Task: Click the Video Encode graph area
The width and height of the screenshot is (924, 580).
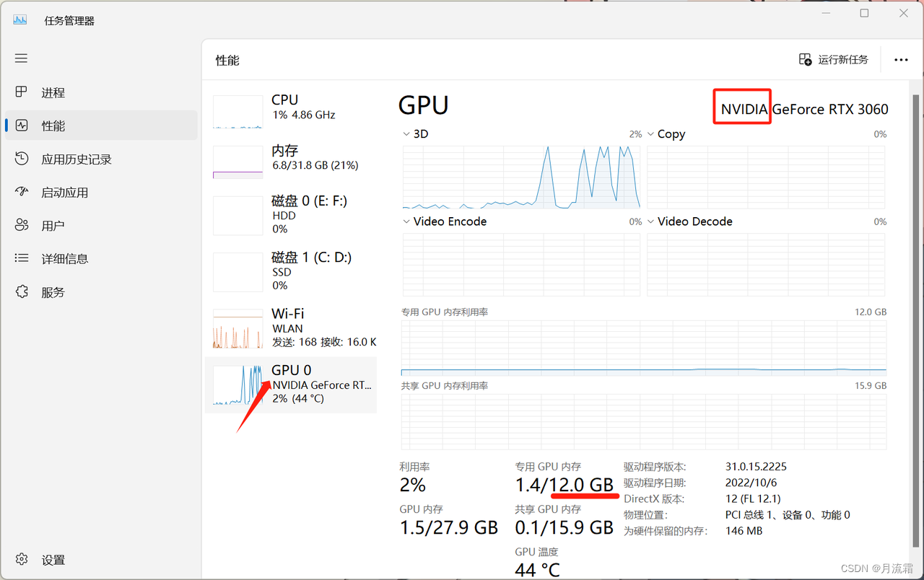Action: tap(522, 263)
